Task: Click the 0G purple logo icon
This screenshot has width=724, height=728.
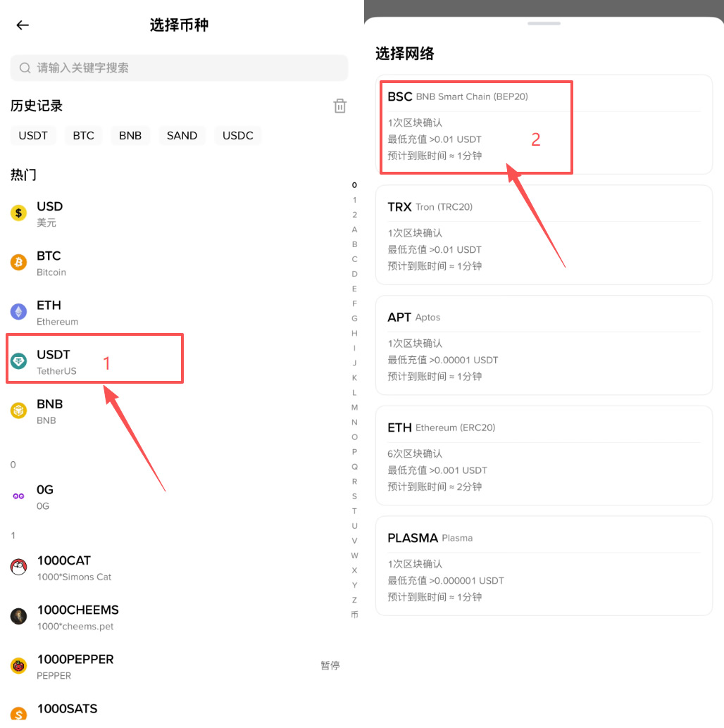Action: tap(18, 496)
